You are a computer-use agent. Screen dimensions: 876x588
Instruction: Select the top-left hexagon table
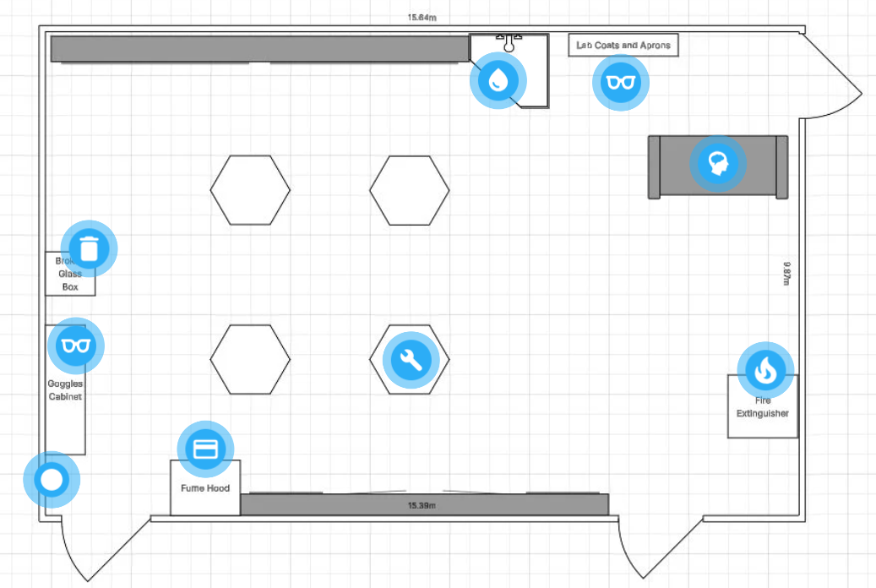coord(250,190)
